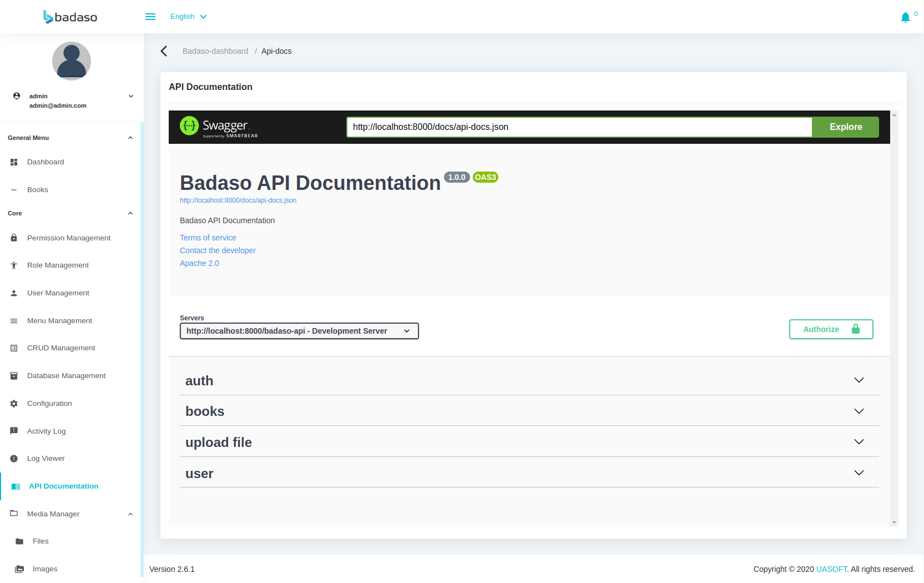Screen dimensions: 924x583
Task: Click the admin user avatar picture
Action: coord(72,61)
